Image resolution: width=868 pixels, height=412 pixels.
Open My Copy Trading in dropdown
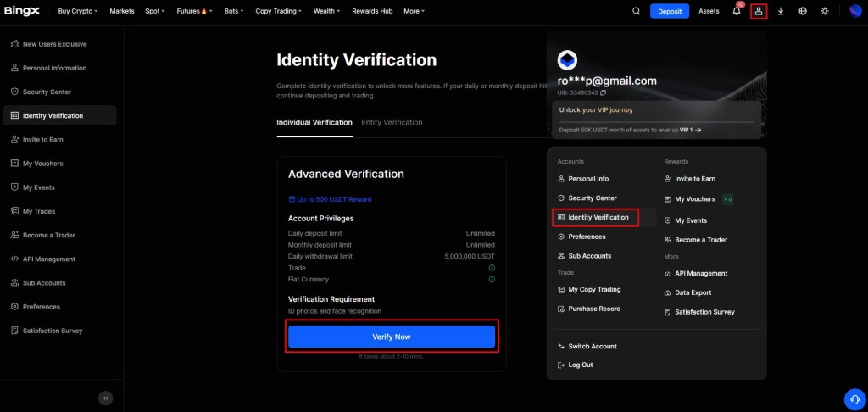[590, 289]
